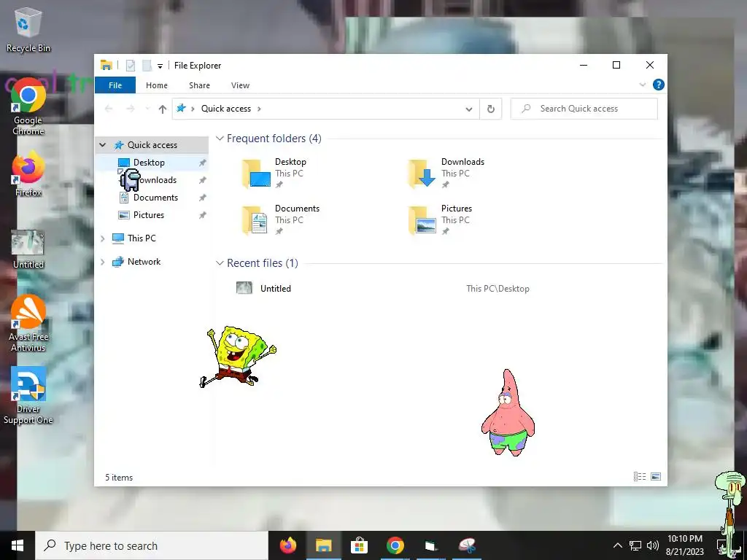
Task: Open Chrome from the taskbar
Action: coord(395,545)
